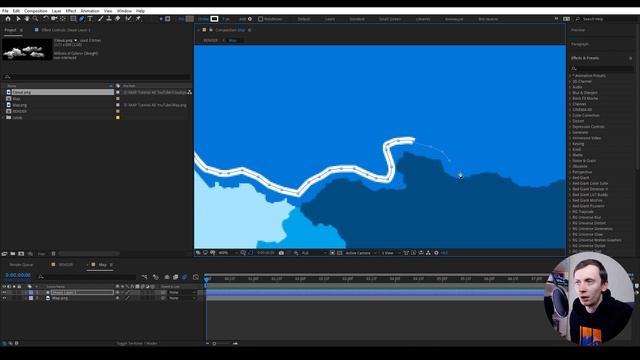Viewport: 640px width, 360px height.
Task: Open the File menu
Action: [5, 11]
